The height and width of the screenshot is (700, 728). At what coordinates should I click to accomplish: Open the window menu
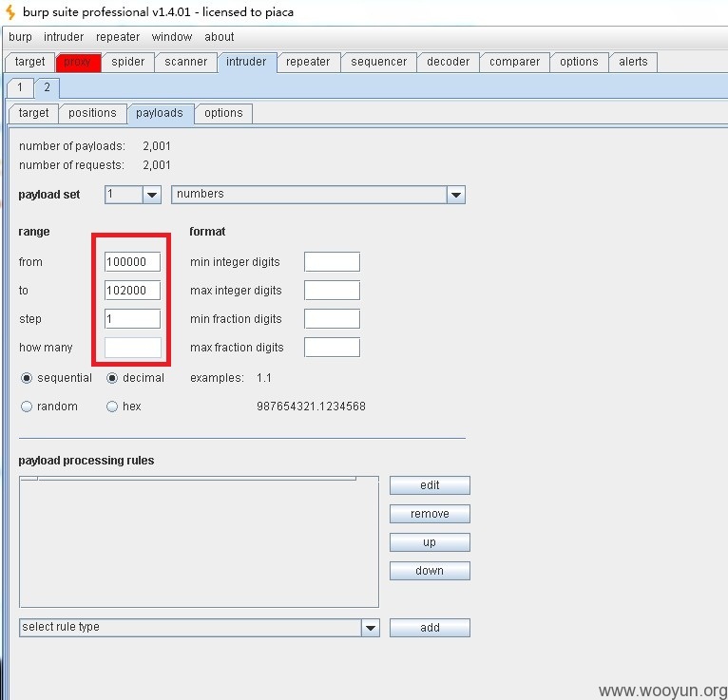point(172,37)
